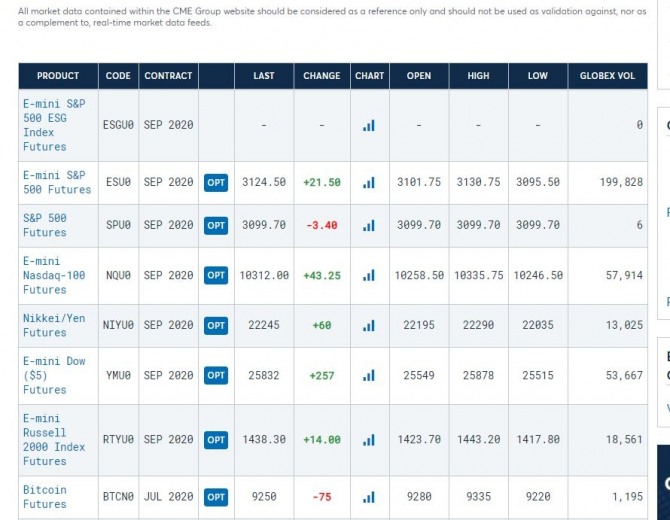Screen dimensions: 670x520
Task: Click E-mini Russell 2000 Index Futures link
Action: (55, 440)
